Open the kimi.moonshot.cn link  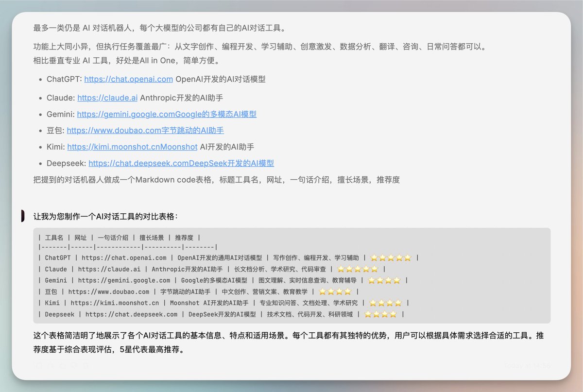click(x=132, y=147)
